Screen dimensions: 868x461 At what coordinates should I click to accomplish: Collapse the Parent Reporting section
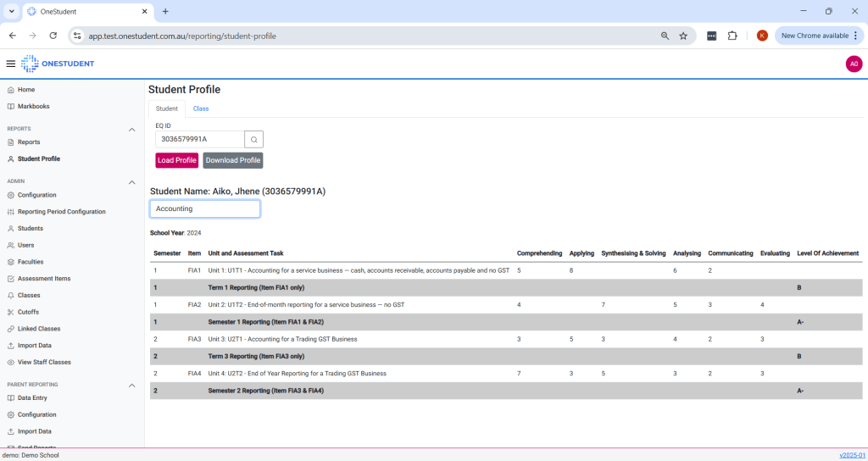(131, 386)
